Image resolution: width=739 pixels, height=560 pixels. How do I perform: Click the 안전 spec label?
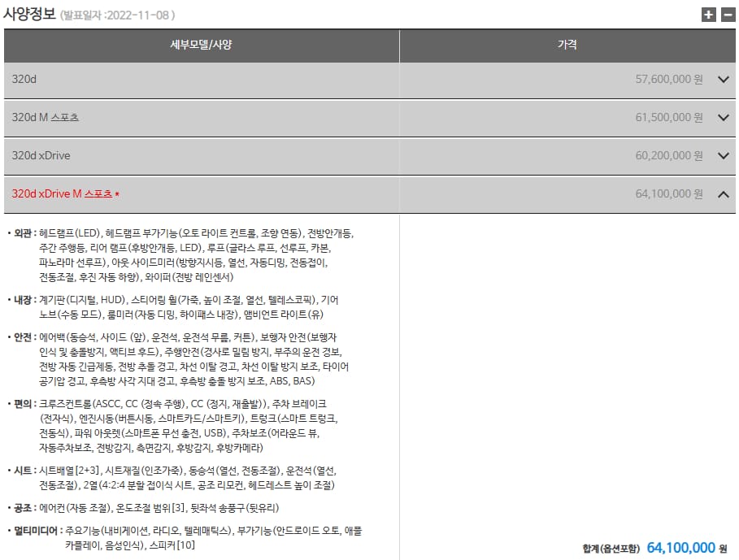(x=23, y=337)
